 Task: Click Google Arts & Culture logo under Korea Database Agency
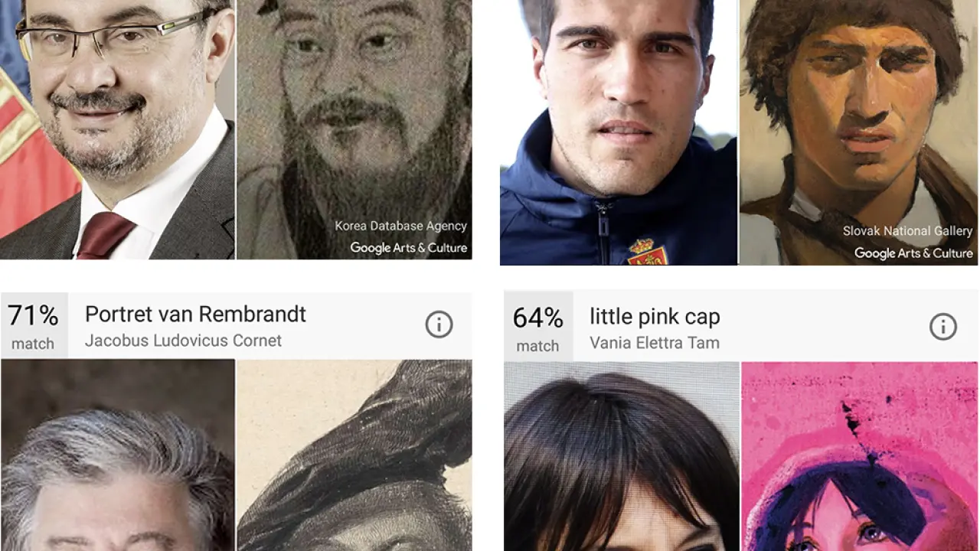[x=408, y=247]
